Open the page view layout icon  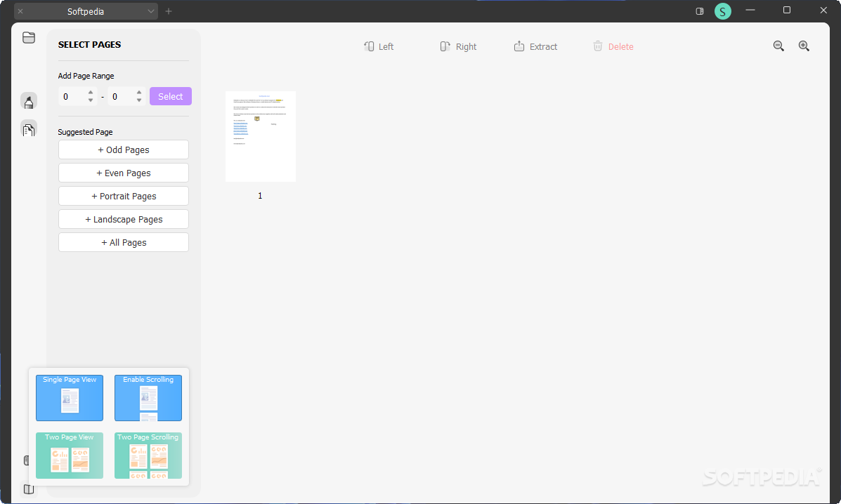[29, 489]
